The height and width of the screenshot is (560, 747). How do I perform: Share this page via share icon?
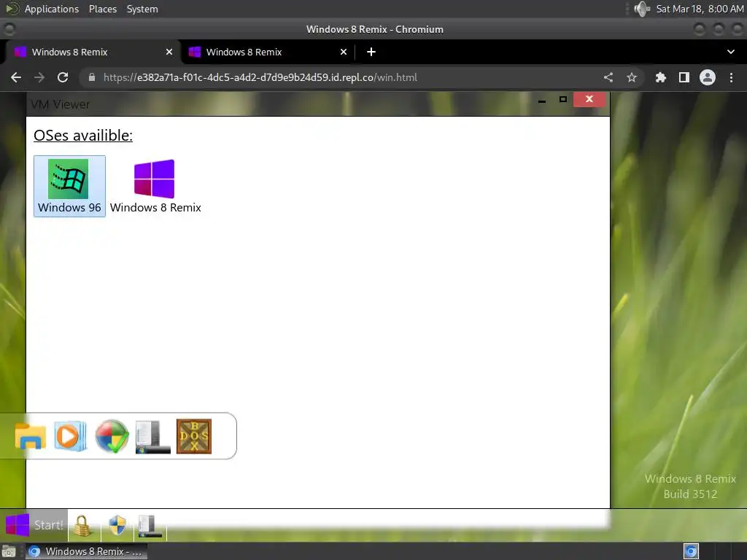pos(608,77)
